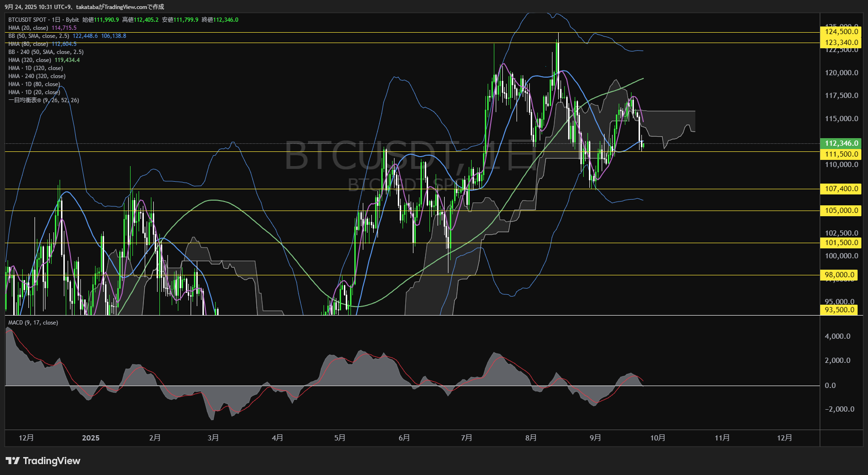This screenshot has width=868, height=475.
Task: Click the 115,000.0 price axis value
Action: coord(842,119)
